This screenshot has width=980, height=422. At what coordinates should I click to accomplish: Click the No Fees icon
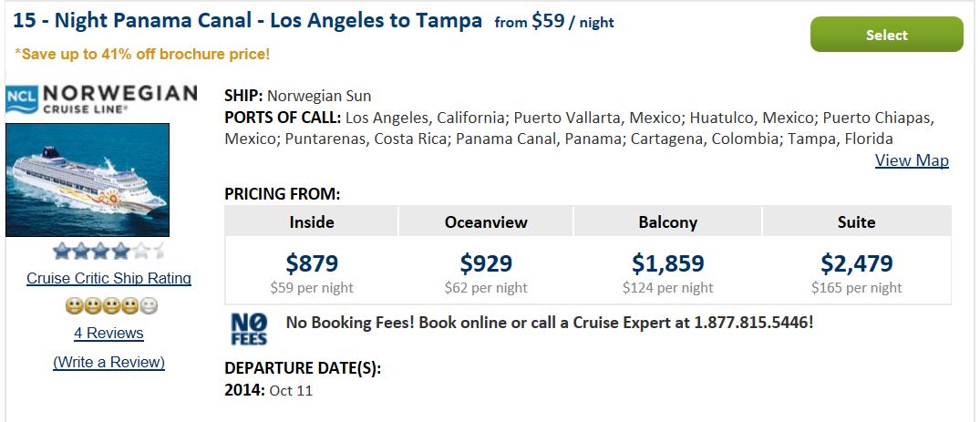(x=249, y=329)
